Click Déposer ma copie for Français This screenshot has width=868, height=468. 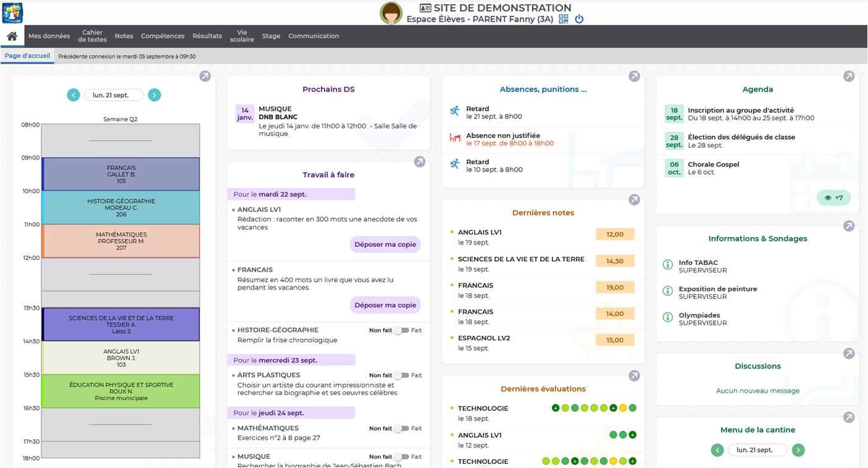click(x=385, y=305)
